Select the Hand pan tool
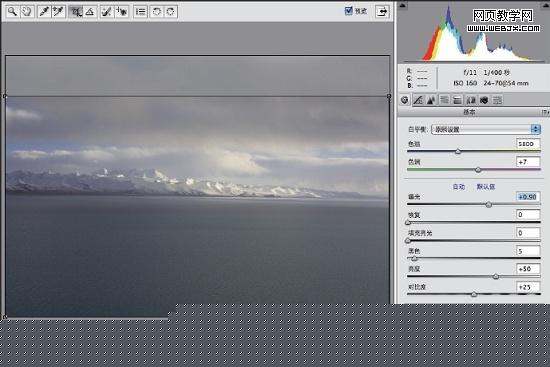Viewport: 550px width, 367px height. coord(27,12)
